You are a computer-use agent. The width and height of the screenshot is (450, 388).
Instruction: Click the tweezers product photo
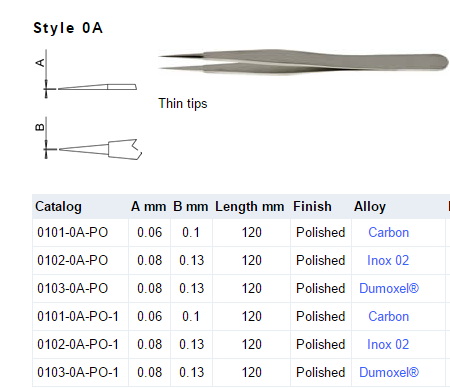pyautogui.click(x=303, y=61)
